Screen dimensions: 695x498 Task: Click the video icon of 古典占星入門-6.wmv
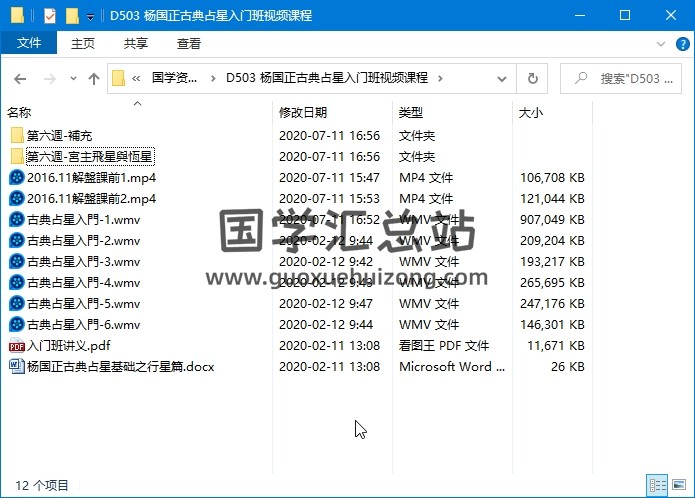pos(17,324)
